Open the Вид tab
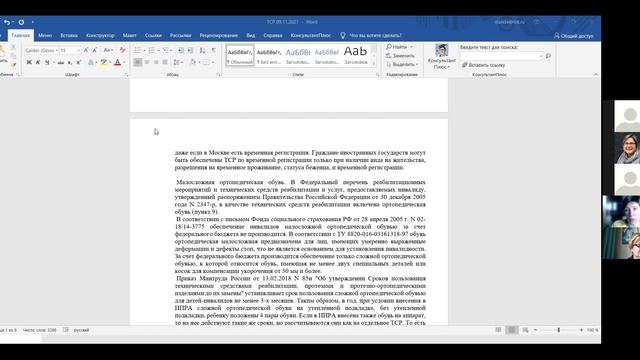 click(251, 36)
